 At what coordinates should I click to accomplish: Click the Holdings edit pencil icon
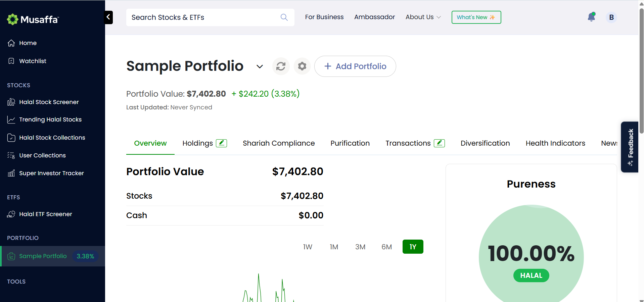pos(221,143)
